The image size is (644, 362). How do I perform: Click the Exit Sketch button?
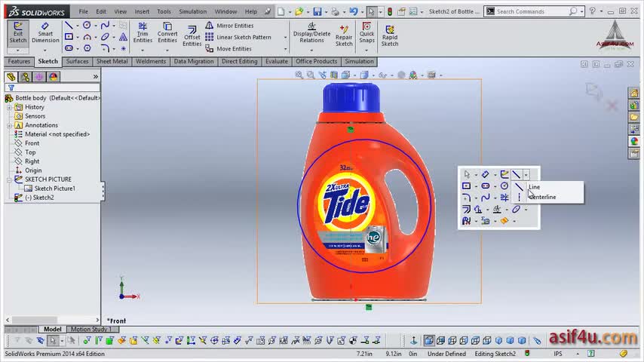click(x=18, y=33)
